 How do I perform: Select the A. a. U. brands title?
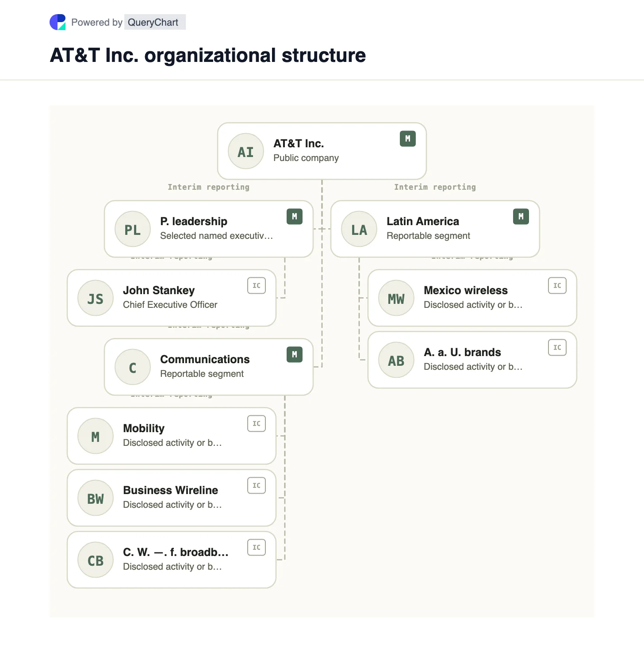[462, 352]
